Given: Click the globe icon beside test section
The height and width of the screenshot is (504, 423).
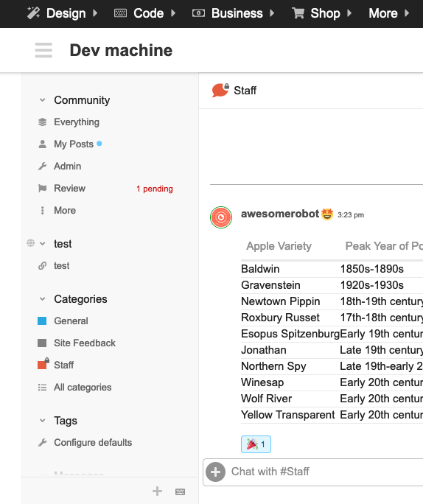Looking at the screenshot, I should click(x=30, y=243).
